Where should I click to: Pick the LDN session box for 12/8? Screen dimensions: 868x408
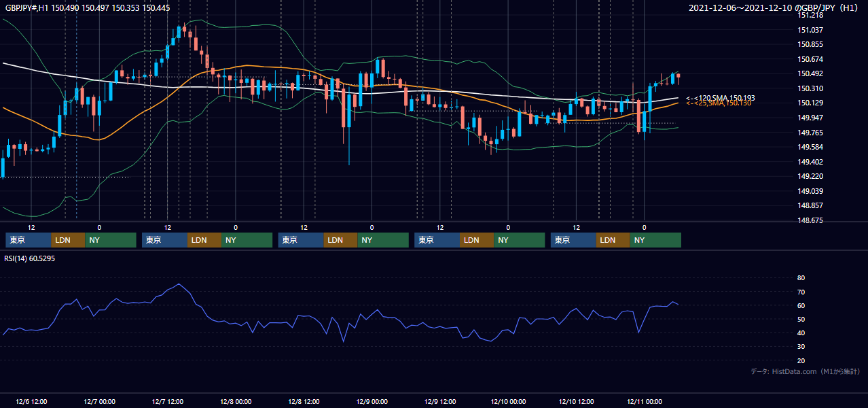[341, 240]
